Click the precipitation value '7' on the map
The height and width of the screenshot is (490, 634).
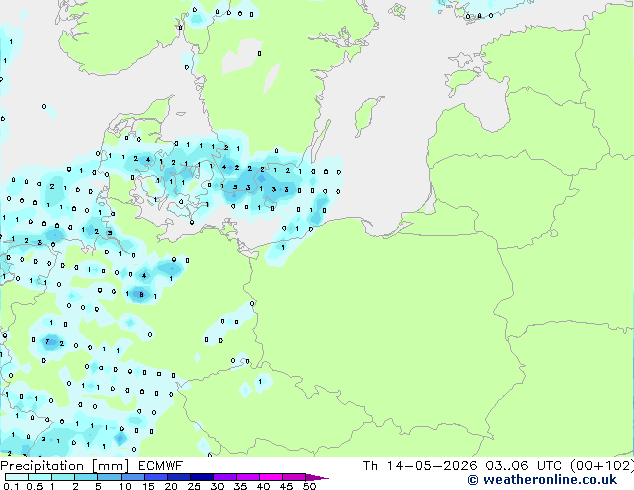[47, 342]
